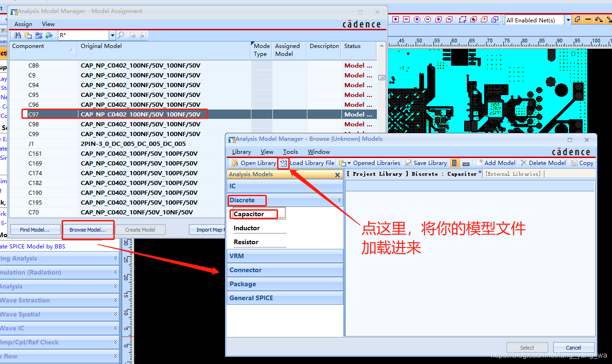This screenshot has width=612, height=364.
Task: Click the square minus icon in main toolbar
Action: click(406, 20)
